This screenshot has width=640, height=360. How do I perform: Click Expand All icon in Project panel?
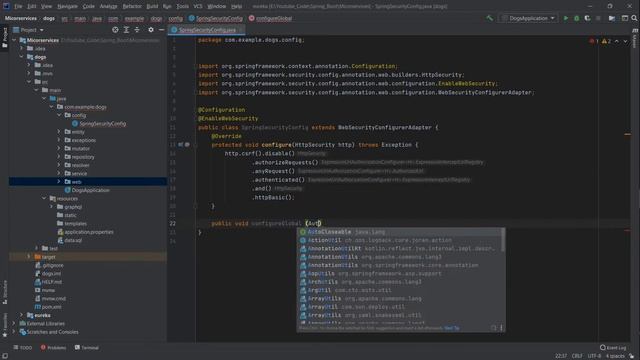(126, 30)
